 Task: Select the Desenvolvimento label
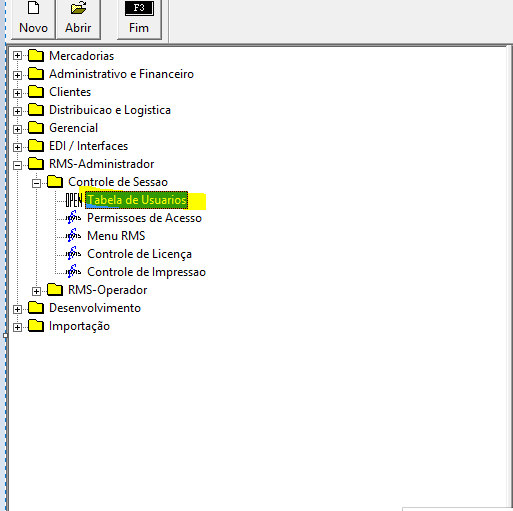click(x=95, y=308)
